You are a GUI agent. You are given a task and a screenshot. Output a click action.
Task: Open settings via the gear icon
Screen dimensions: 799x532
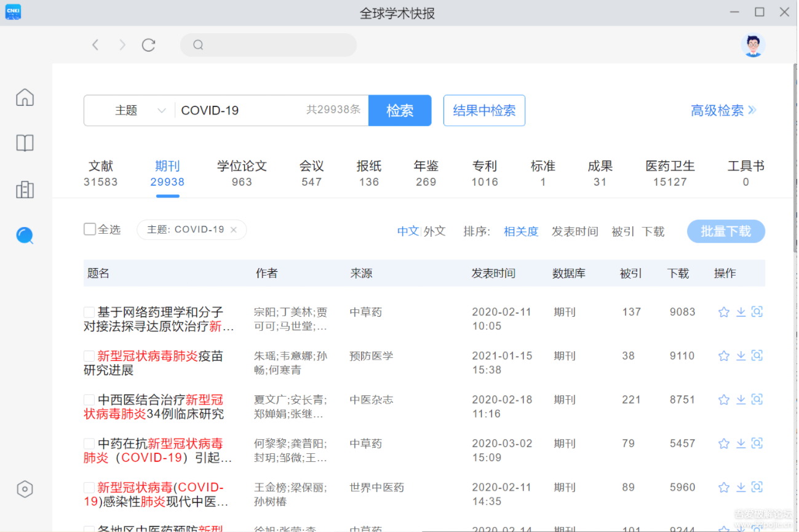25,489
